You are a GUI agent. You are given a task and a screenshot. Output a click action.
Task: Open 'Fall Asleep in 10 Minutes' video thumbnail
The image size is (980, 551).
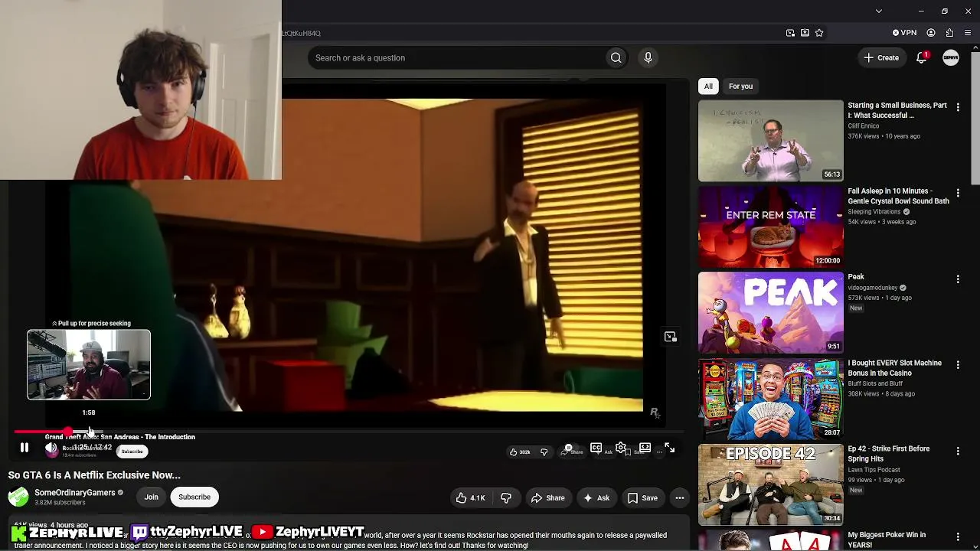[771, 227]
